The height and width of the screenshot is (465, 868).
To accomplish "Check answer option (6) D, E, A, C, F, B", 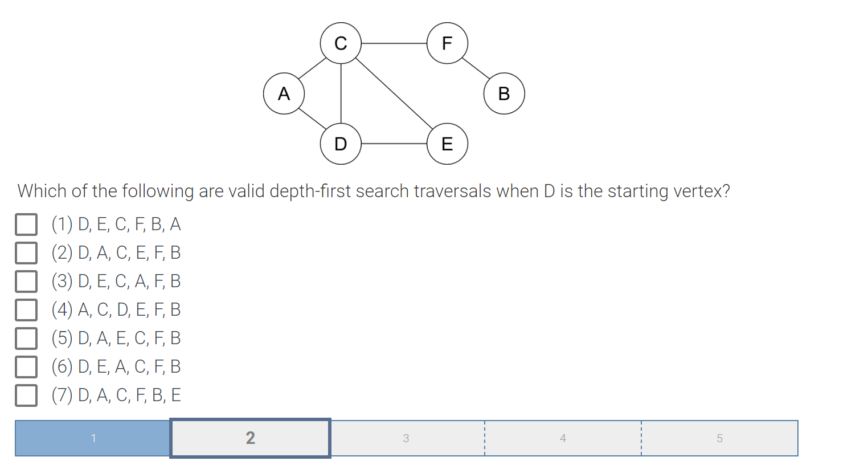I will tap(26, 366).
